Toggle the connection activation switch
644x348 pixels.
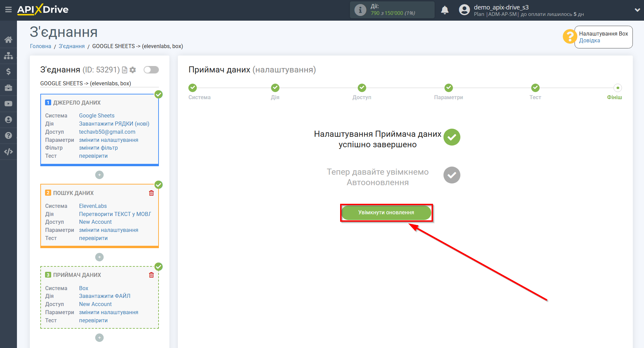click(151, 69)
